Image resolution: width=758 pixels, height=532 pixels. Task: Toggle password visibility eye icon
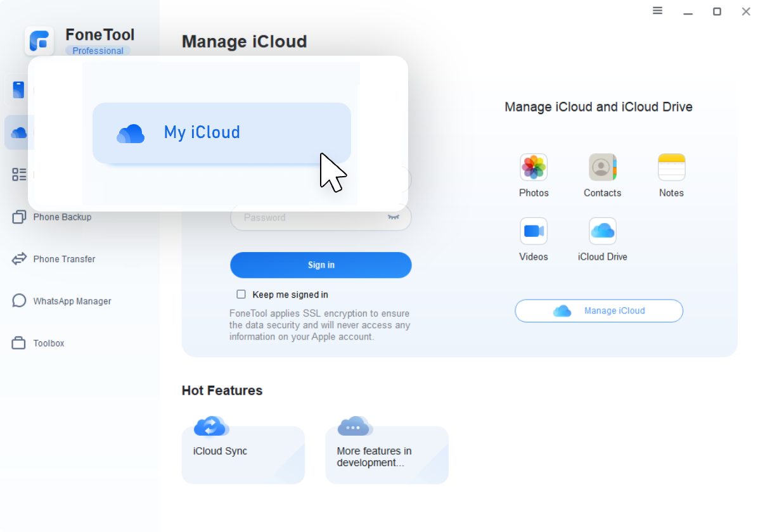click(x=394, y=217)
